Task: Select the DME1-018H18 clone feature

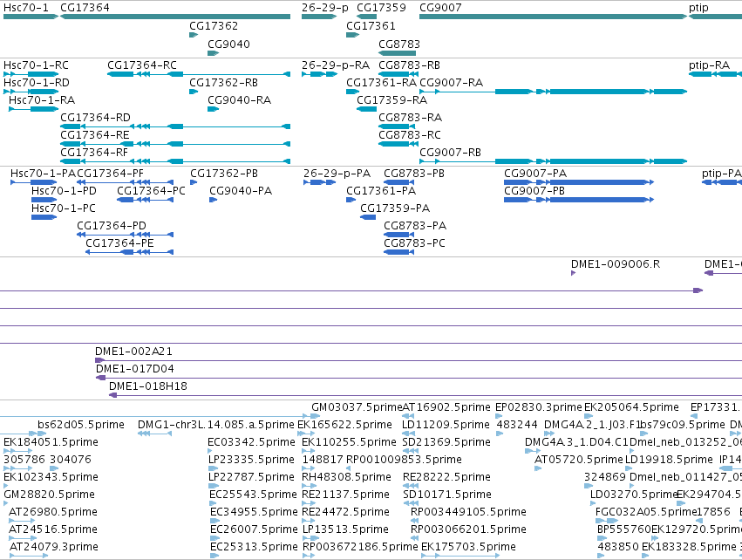Action: pos(425,395)
